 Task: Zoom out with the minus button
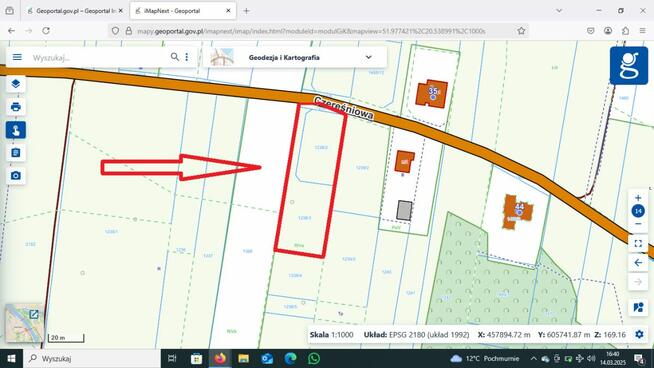point(638,224)
